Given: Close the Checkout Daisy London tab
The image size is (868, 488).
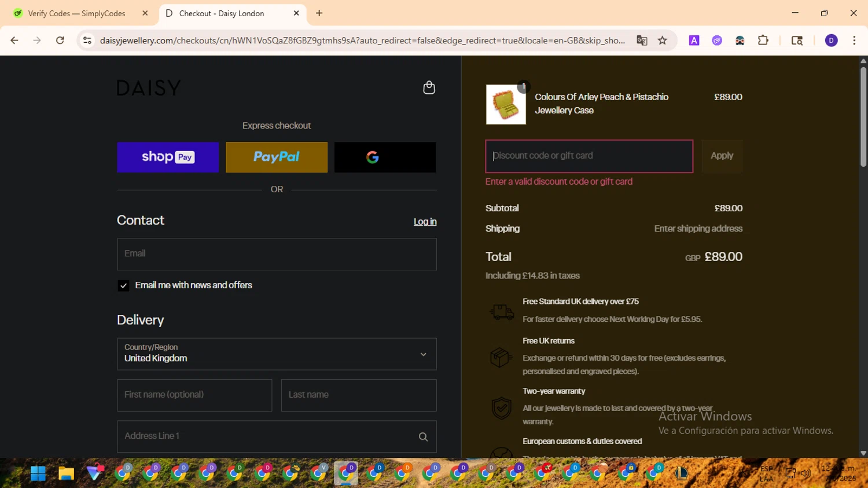Looking at the screenshot, I should pyautogui.click(x=296, y=13).
